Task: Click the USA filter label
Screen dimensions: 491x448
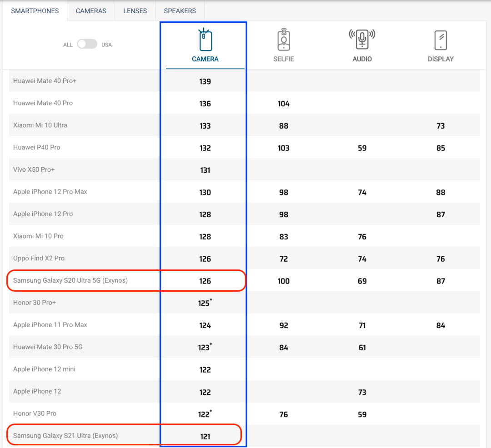Action: click(106, 45)
